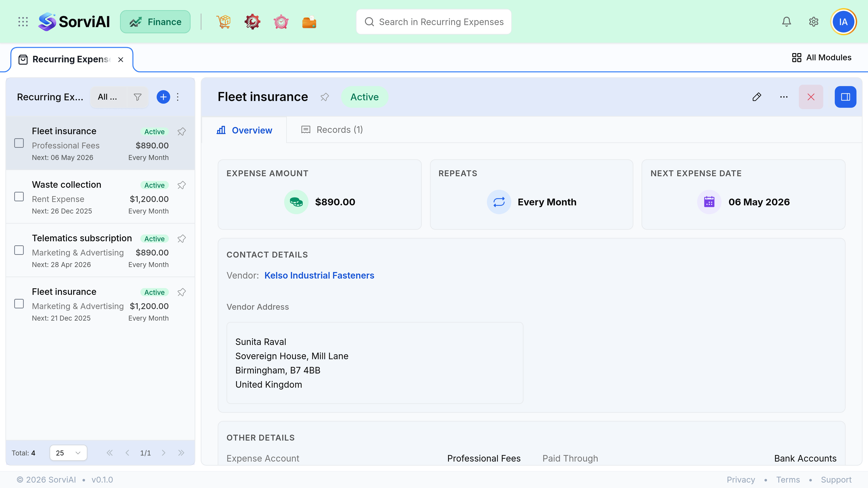
Task: Pin the Telematics subscription row
Action: [x=182, y=239]
